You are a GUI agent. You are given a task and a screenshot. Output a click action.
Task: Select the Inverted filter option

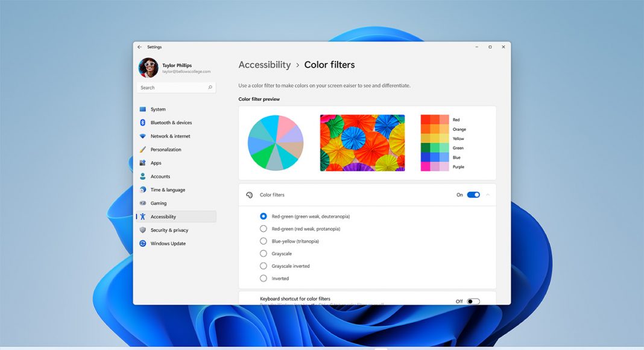click(264, 278)
